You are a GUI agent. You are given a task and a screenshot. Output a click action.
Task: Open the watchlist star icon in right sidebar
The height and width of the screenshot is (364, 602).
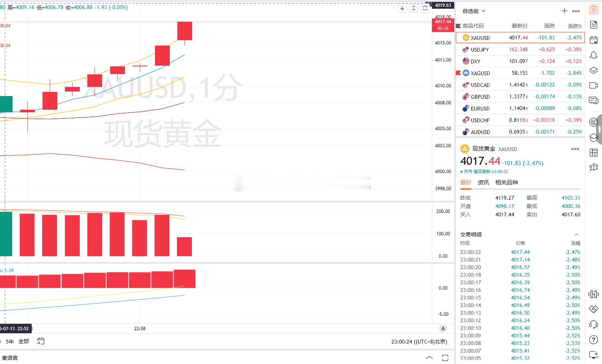click(x=593, y=10)
